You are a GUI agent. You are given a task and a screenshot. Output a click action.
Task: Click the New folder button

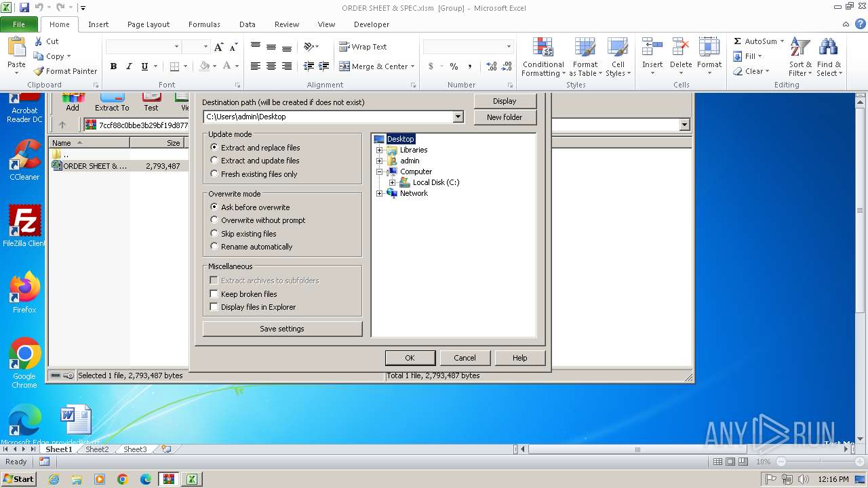(505, 117)
